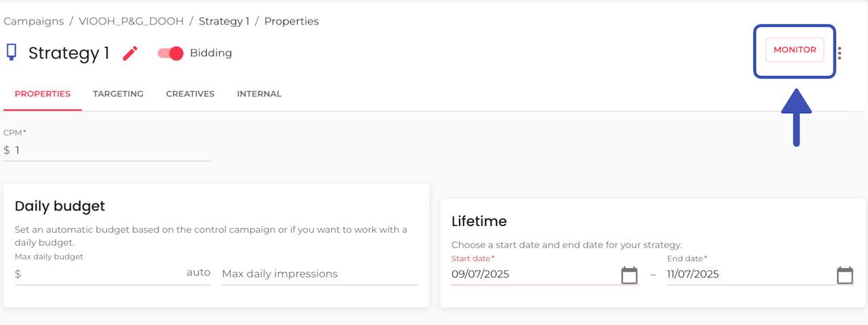Click the End date text field
The width and height of the screenshot is (868, 325).
click(x=746, y=275)
